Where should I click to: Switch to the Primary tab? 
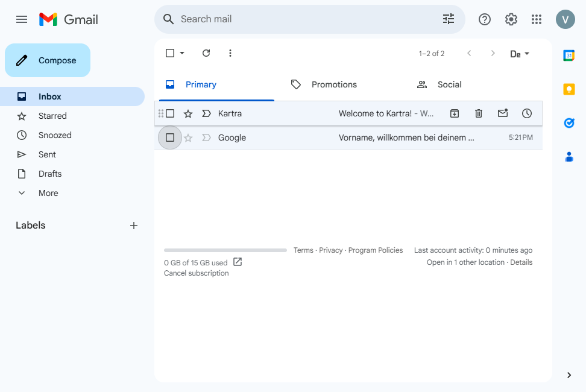[x=217, y=84]
